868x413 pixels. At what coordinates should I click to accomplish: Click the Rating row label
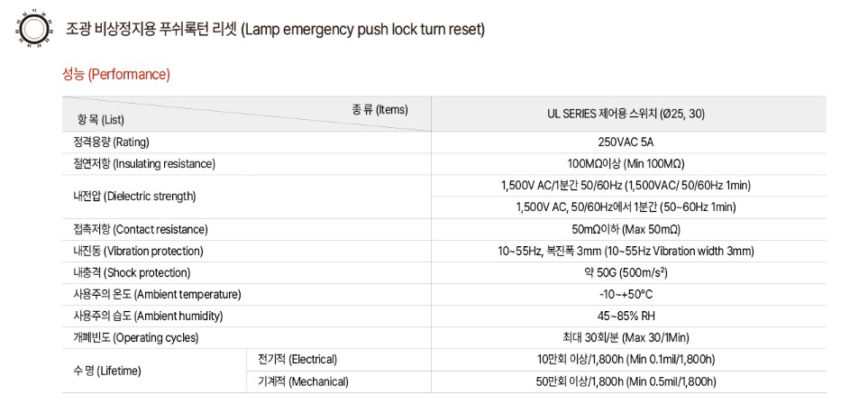[111, 142]
